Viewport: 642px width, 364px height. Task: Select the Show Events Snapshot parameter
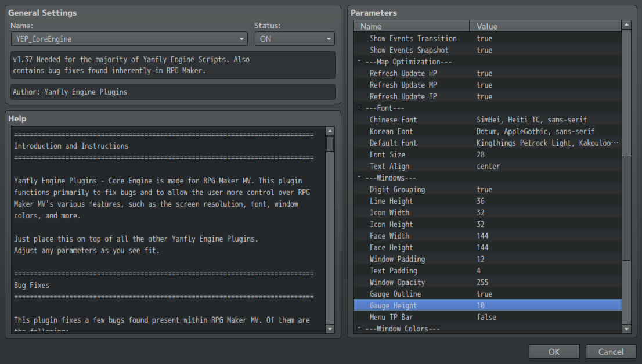(487, 50)
